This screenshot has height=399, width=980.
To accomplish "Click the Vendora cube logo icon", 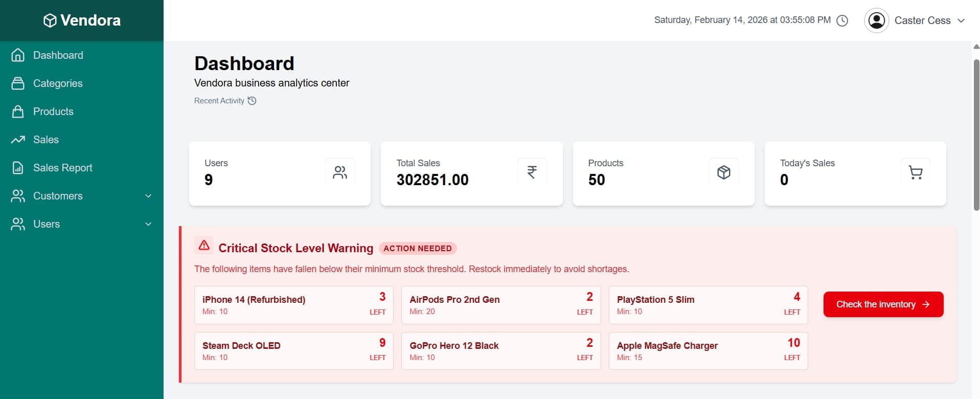I will tap(50, 20).
